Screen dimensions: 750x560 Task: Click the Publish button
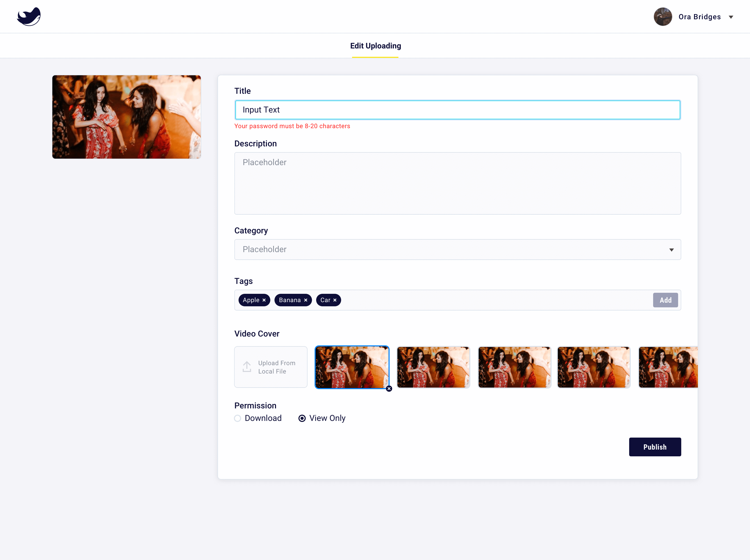click(x=655, y=447)
